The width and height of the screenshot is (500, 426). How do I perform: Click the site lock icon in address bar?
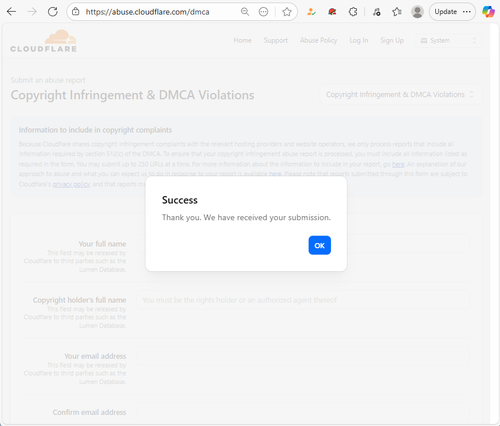pos(76,12)
